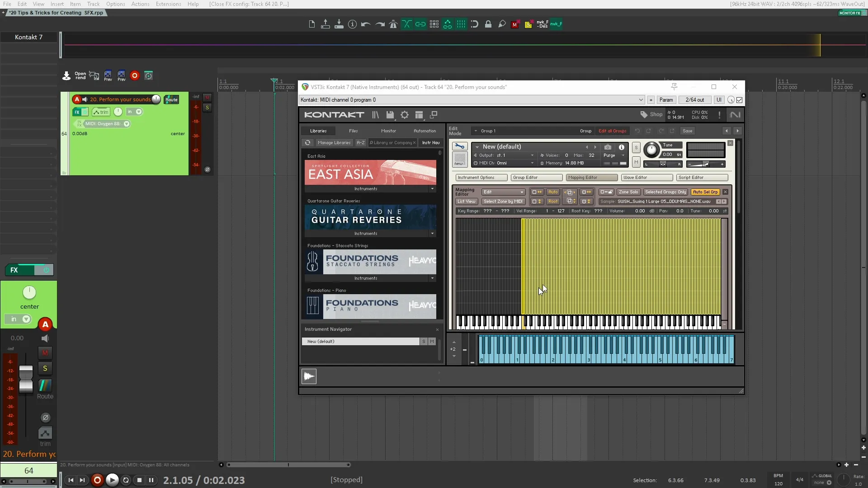Open the Group Editor
The image size is (868, 488).
click(537, 178)
